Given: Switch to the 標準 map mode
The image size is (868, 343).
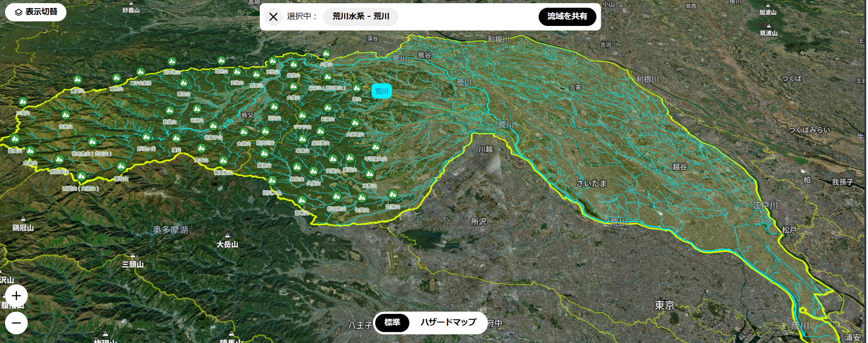Looking at the screenshot, I should pyautogui.click(x=392, y=323).
